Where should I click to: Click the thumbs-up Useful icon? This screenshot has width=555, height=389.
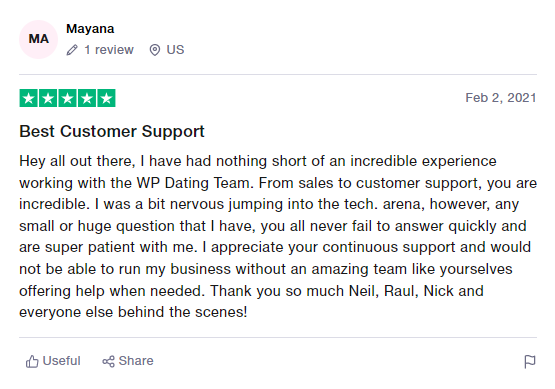pos(32,361)
